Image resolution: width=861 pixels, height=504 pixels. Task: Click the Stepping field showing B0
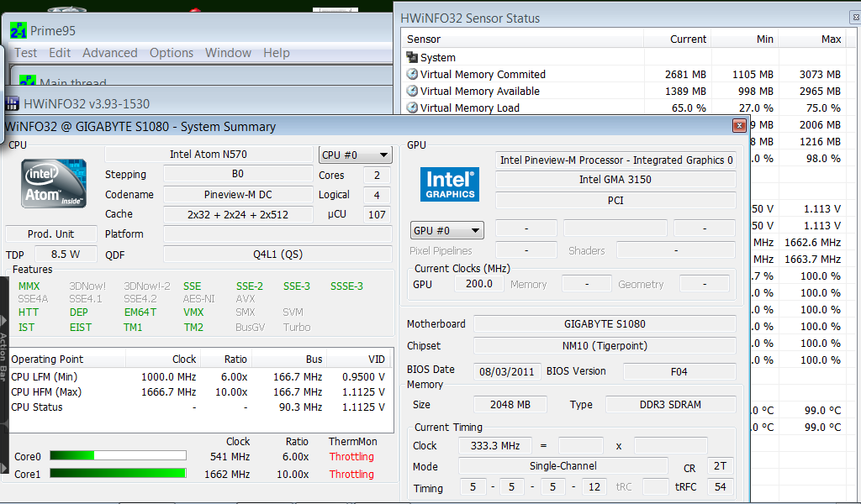click(238, 174)
